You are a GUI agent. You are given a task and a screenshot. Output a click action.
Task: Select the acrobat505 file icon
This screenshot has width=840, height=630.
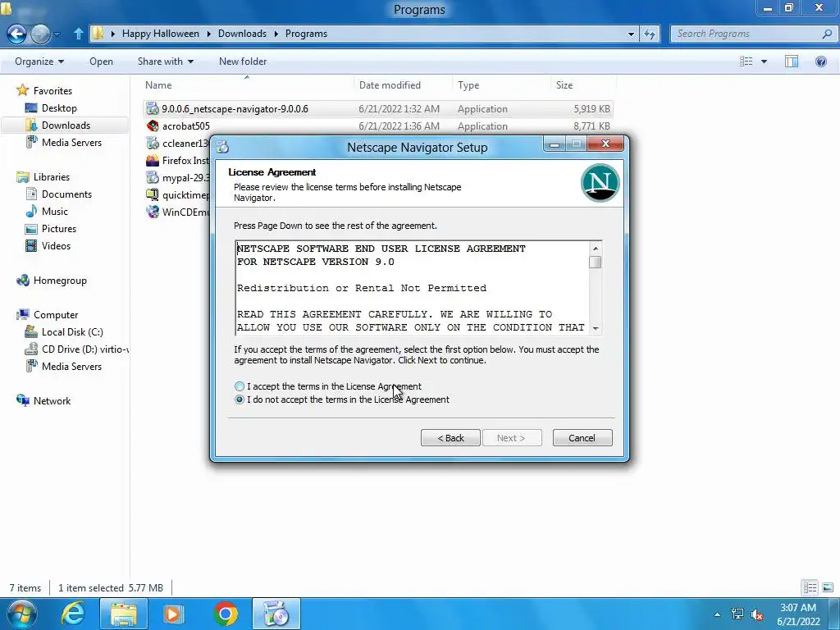coord(153,126)
